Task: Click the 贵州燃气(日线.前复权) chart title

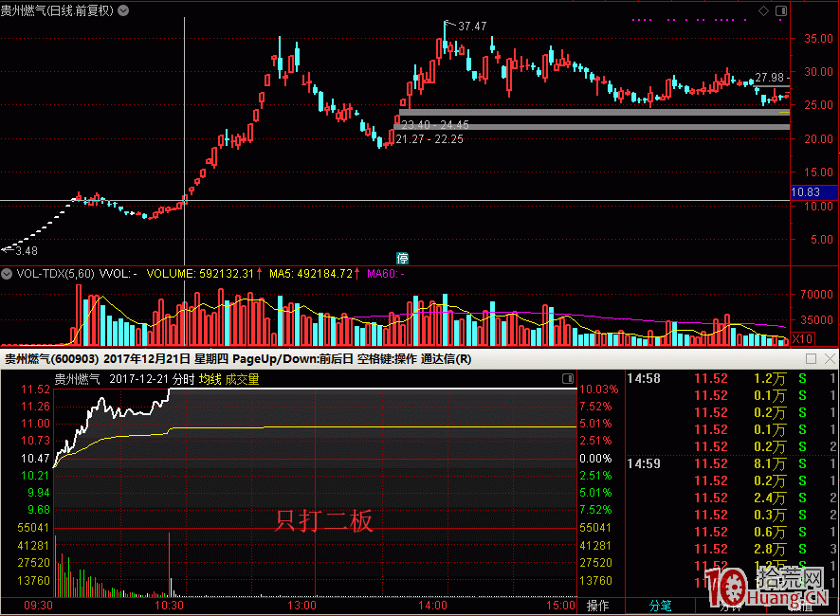Action: pos(57,10)
